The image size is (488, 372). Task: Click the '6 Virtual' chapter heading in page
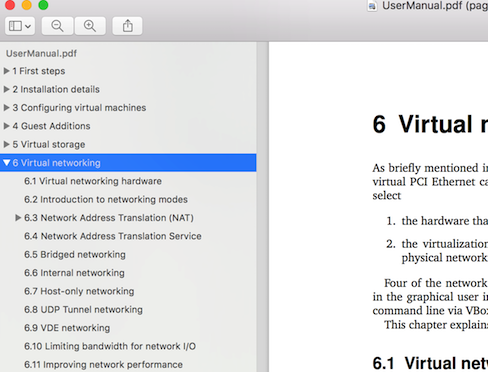[x=430, y=124]
